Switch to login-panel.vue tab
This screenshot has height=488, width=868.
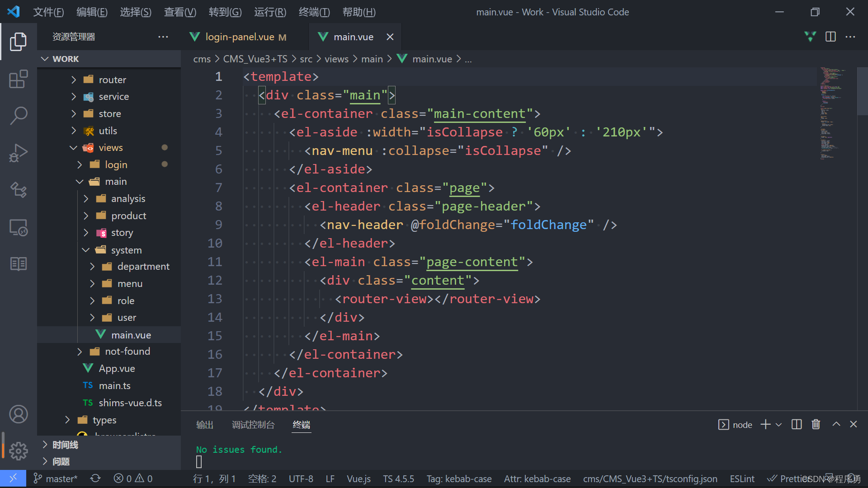[x=245, y=37]
